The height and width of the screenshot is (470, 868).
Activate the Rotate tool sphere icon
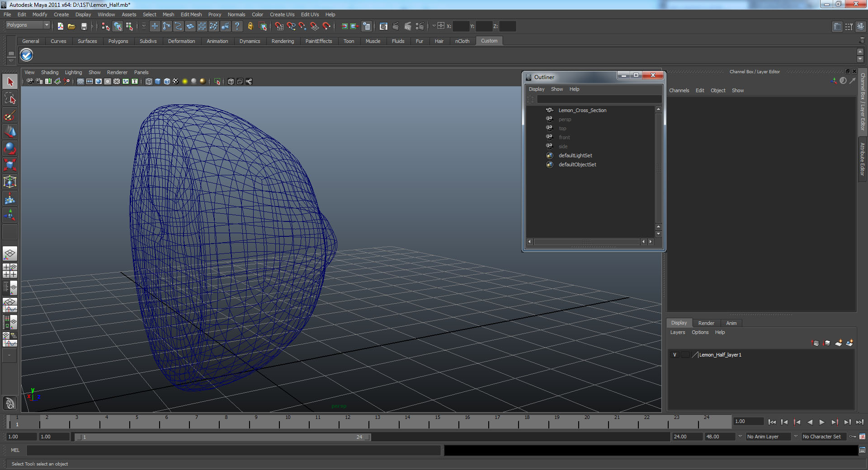10,149
